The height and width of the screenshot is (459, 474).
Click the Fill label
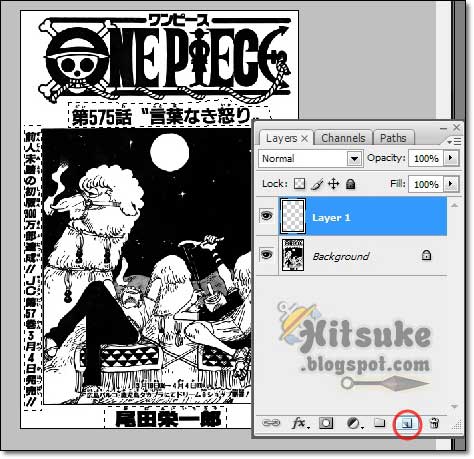coord(398,184)
